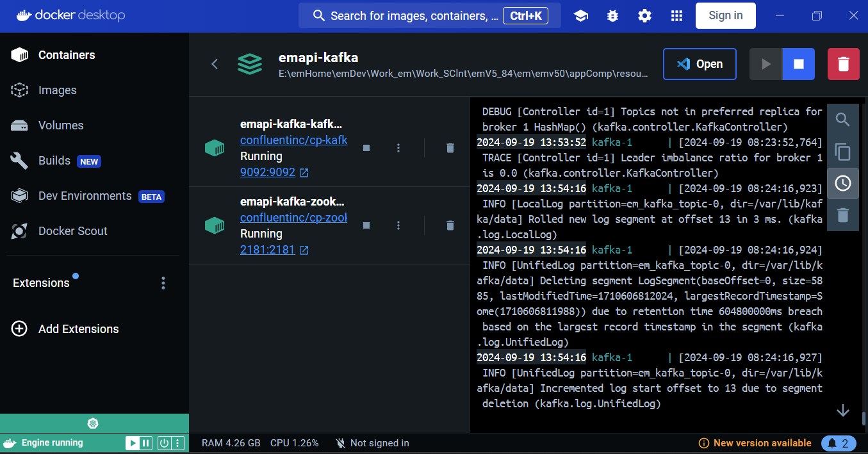The image size is (868, 454).
Task: Open Extensions three-dot menu
Action: pos(163,283)
